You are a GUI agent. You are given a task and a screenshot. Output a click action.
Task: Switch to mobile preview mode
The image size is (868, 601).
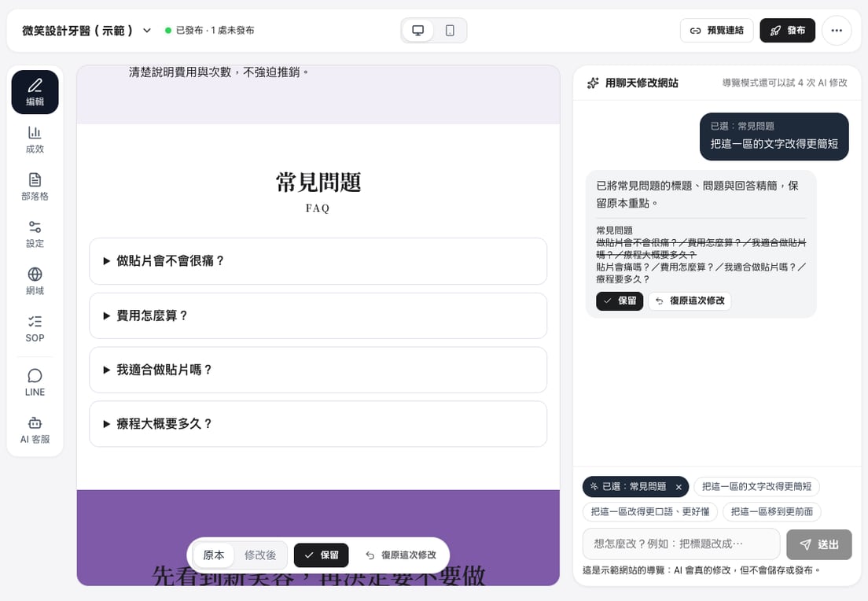[x=450, y=31]
